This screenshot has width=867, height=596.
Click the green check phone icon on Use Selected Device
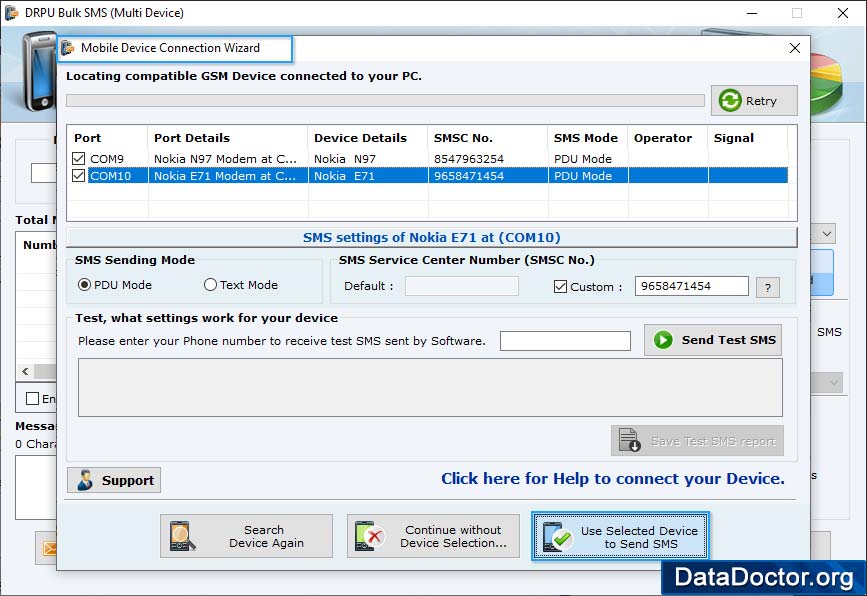point(556,537)
